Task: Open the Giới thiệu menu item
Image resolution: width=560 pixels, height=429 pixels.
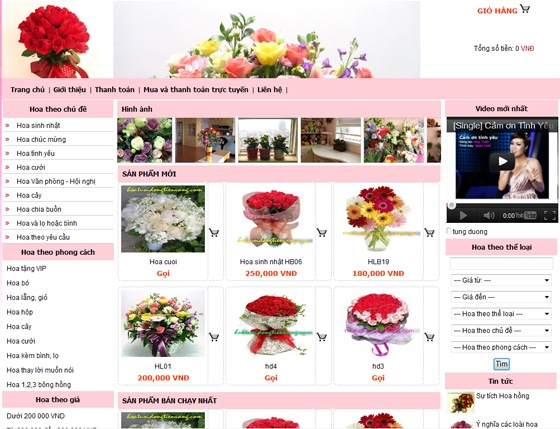Action: (x=70, y=90)
